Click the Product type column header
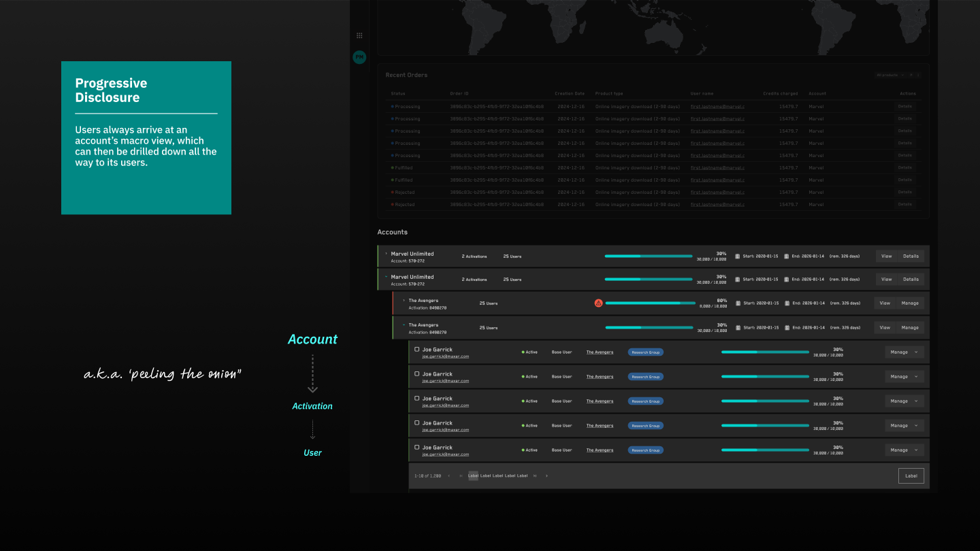The height and width of the screenshot is (551, 980). [x=609, y=94]
